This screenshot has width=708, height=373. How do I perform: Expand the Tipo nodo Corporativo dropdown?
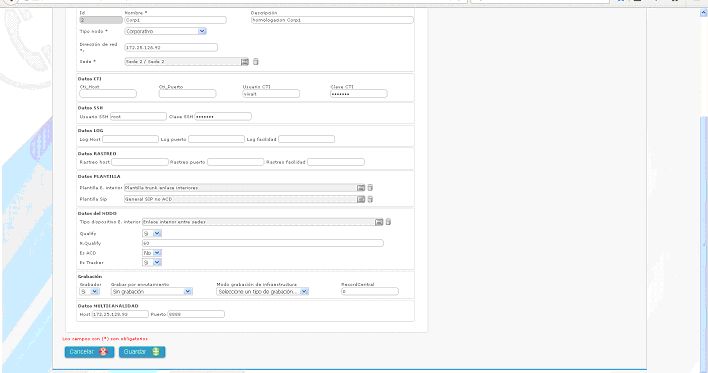tap(165, 31)
